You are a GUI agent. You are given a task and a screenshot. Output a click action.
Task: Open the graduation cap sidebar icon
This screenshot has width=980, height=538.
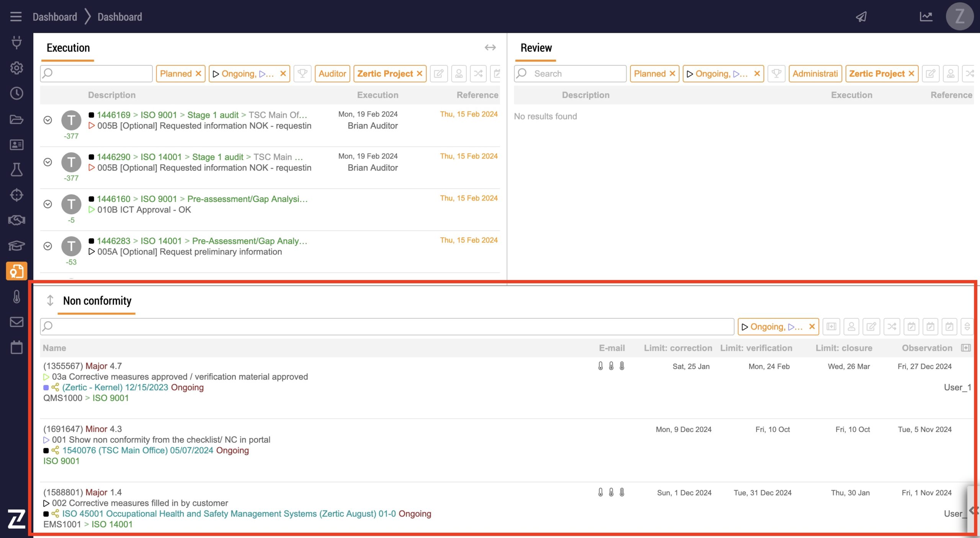tap(16, 245)
